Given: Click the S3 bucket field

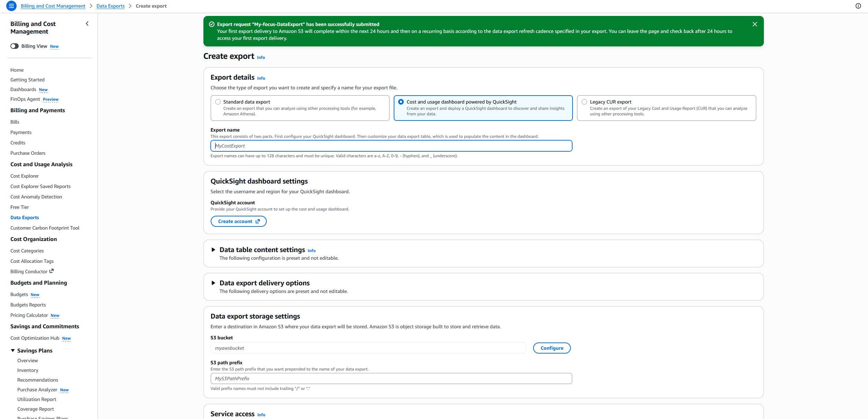Looking at the screenshot, I should [368, 348].
